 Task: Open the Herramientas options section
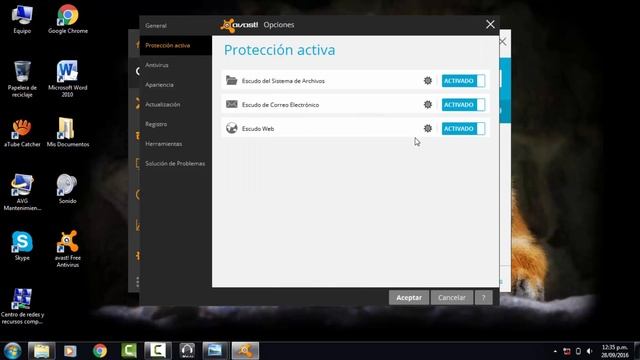pos(164,144)
